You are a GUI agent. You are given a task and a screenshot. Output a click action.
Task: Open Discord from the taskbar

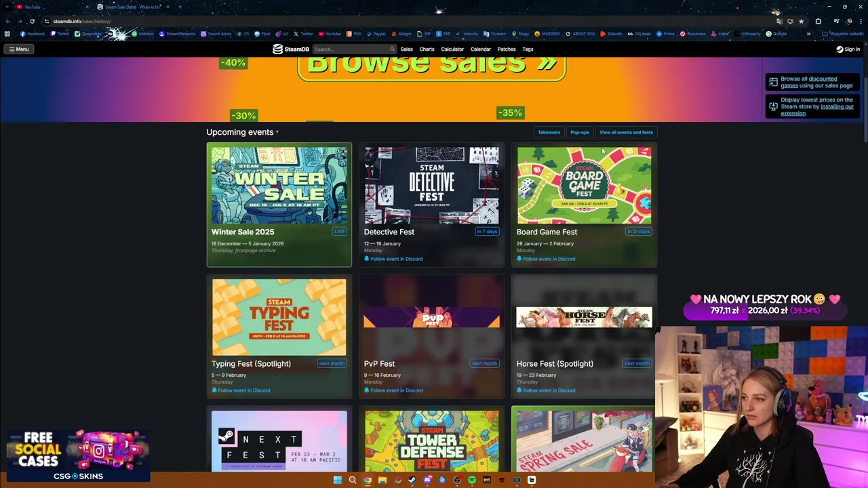(x=427, y=480)
